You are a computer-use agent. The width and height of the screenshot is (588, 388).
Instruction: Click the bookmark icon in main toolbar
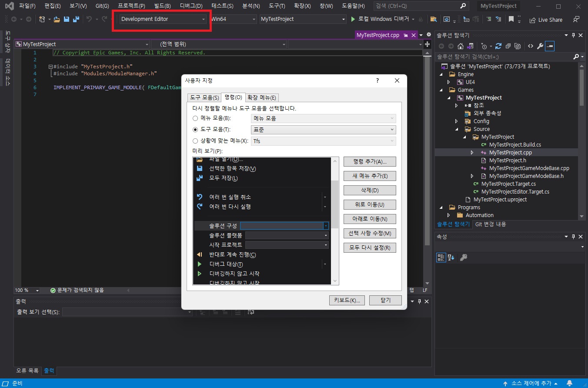pyautogui.click(x=511, y=19)
